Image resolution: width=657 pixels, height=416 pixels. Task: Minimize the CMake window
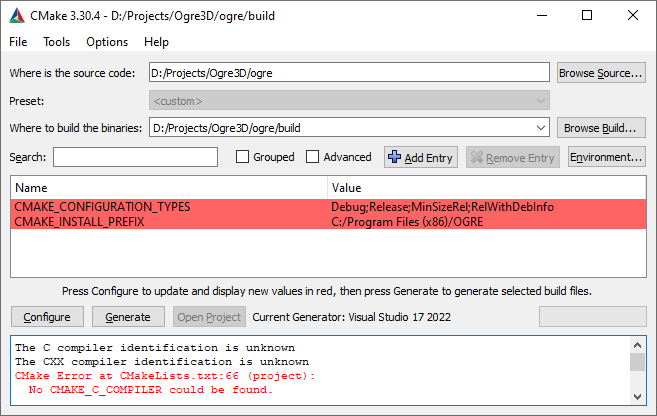click(542, 16)
